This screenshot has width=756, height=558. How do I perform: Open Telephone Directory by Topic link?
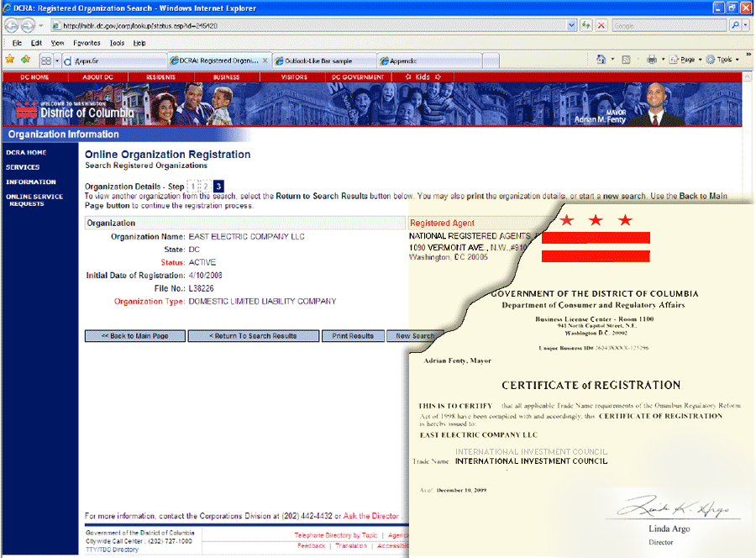[335, 535]
